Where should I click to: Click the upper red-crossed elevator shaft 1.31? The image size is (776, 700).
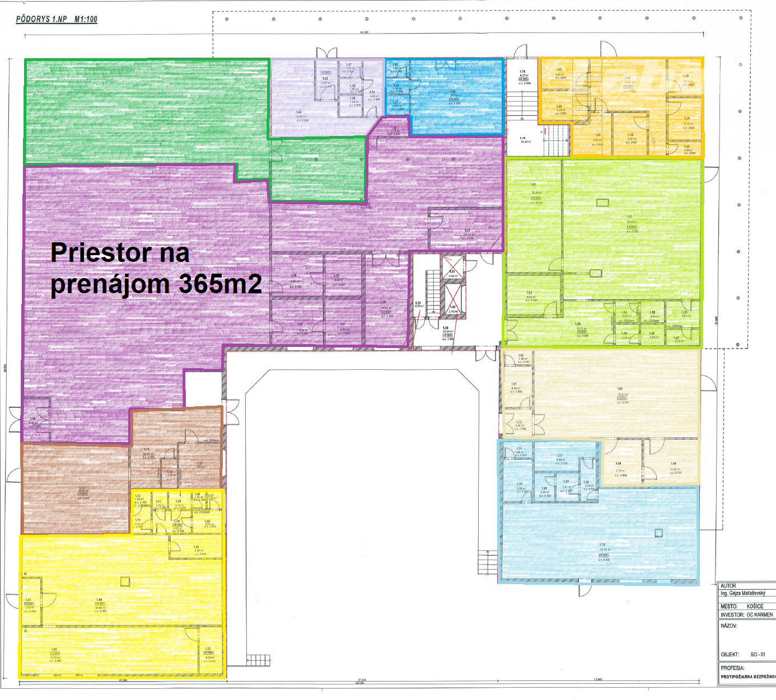tap(452, 267)
